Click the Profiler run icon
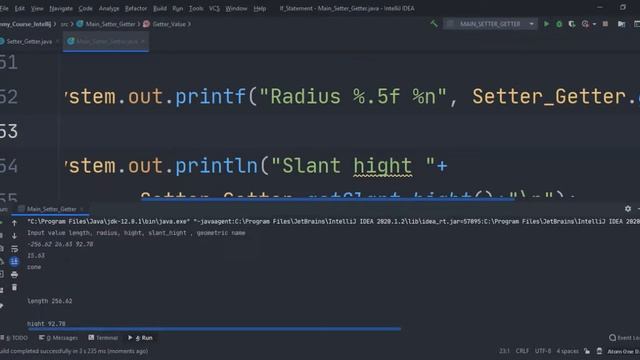 click(585, 24)
